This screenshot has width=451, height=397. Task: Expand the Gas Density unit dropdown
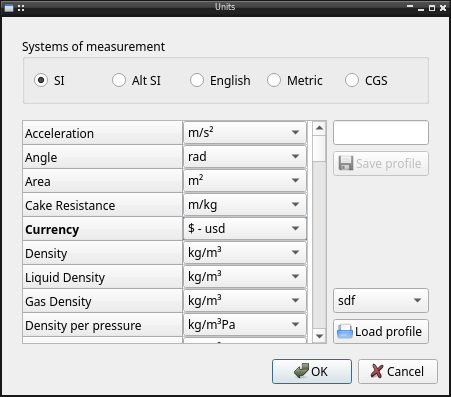[x=245, y=301]
